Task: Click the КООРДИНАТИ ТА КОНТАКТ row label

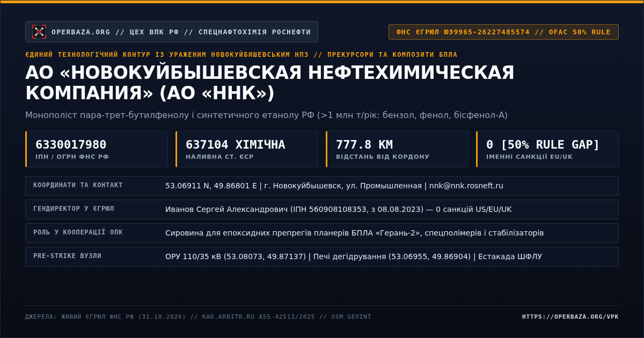Action: coord(78,185)
